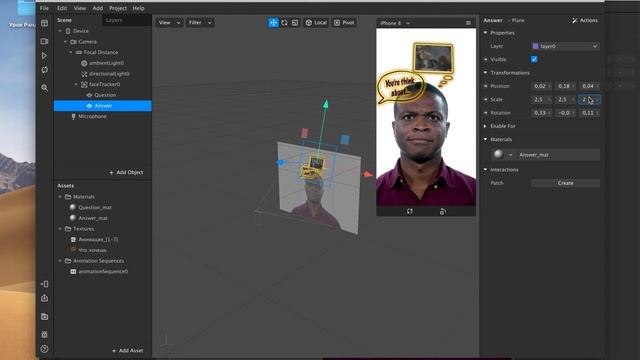Click the play preview icon
The image size is (640, 360).
44,56
